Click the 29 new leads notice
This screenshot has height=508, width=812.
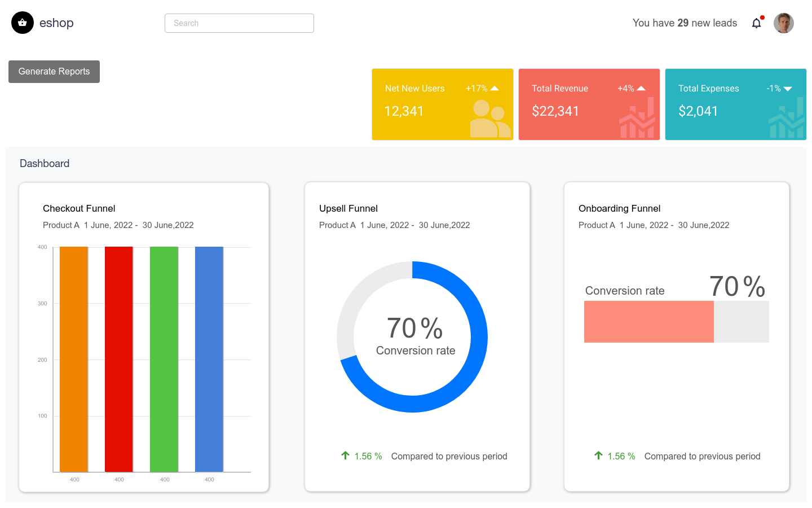point(685,23)
